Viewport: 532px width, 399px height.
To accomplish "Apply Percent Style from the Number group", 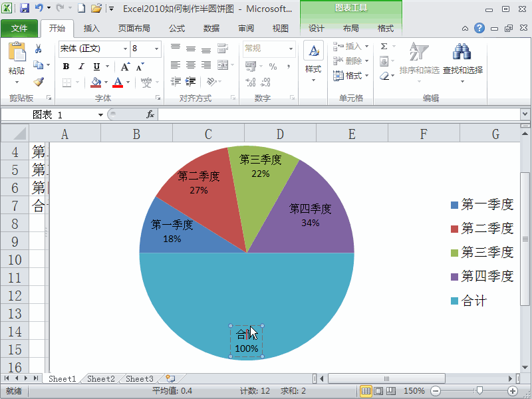I will coord(273,66).
